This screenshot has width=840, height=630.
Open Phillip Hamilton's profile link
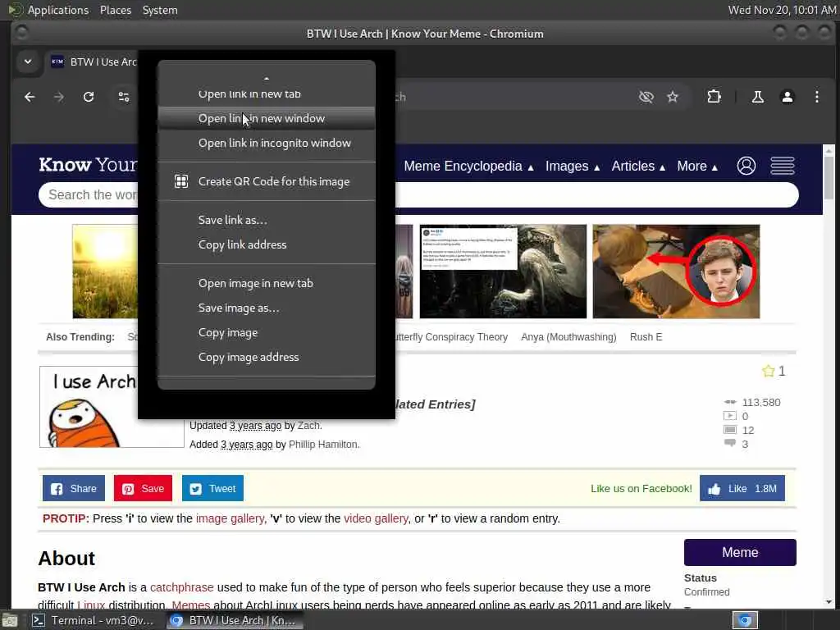click(x=323, y=445)
